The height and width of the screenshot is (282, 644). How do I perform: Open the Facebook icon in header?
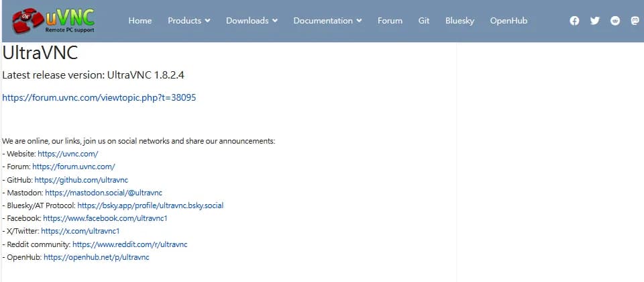tap(575, 21)
